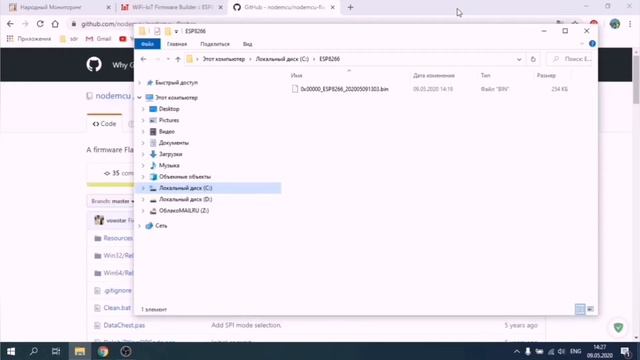Open Gmail bookmark in Chrome
Viewport: 640px width, 360px height.
98,39
